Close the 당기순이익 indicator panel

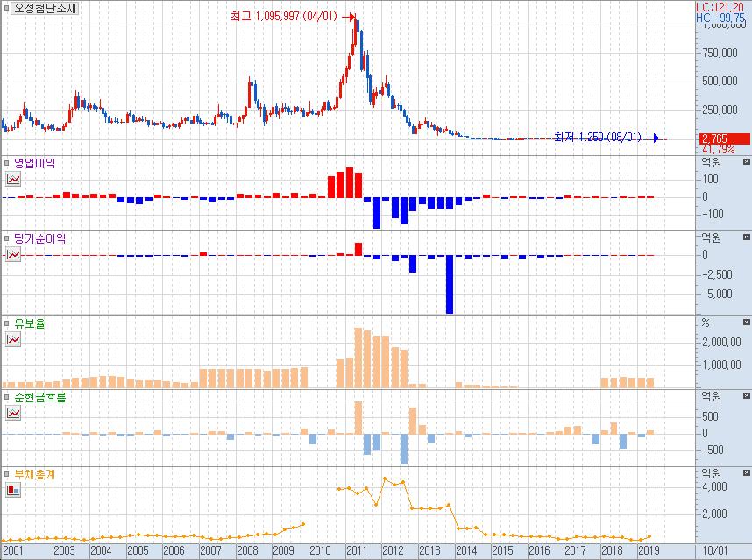(746, 237)
